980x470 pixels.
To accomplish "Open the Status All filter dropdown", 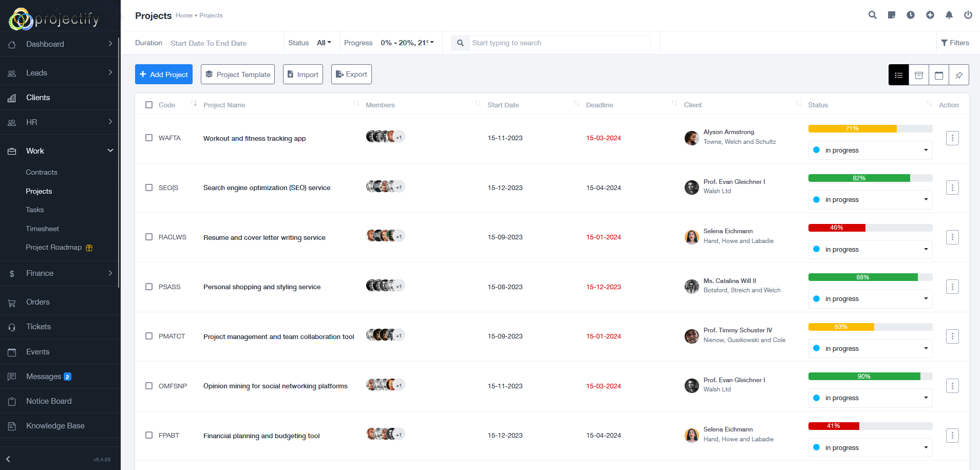I will [x=324, y=43].
